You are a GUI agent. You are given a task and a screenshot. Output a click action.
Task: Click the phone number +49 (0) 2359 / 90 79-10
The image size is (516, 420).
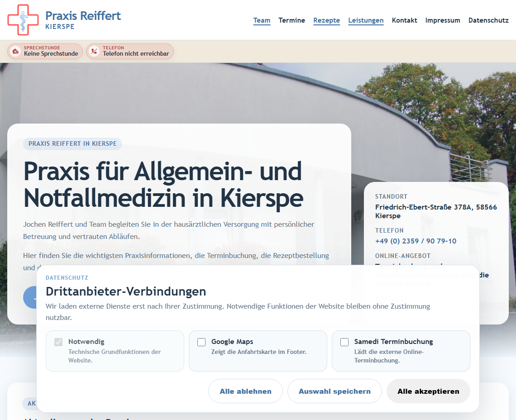(416, 241)
